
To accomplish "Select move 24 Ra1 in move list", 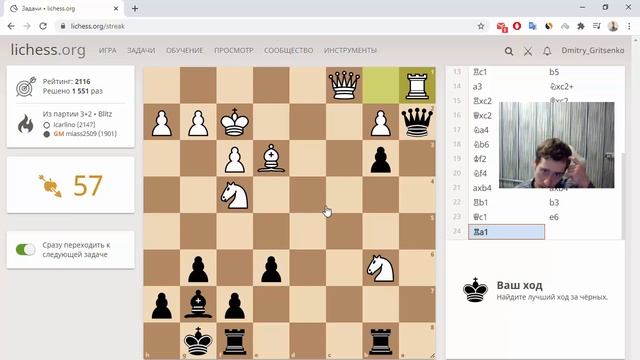I will [x=506, y=232].
